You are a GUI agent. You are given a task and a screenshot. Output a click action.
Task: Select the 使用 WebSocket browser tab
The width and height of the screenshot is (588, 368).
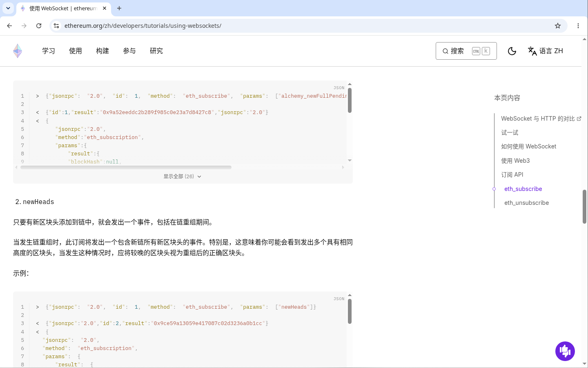[x=63, y=9]
